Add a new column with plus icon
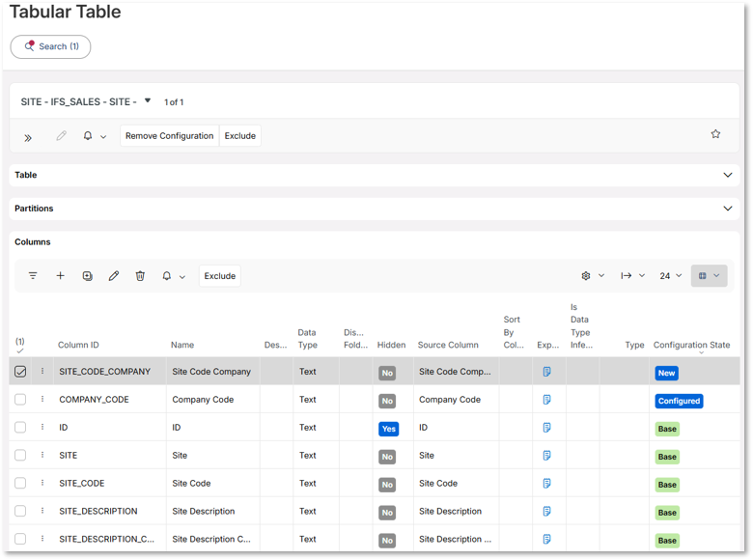Viewport: 753px width, 560px height. pos(60,276)
